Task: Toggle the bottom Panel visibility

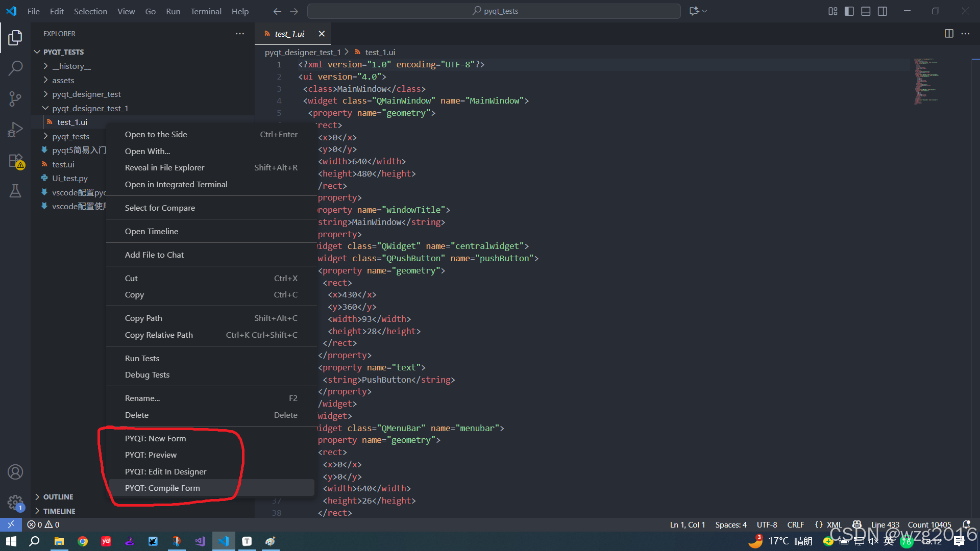Action: (x=866, y=11)
